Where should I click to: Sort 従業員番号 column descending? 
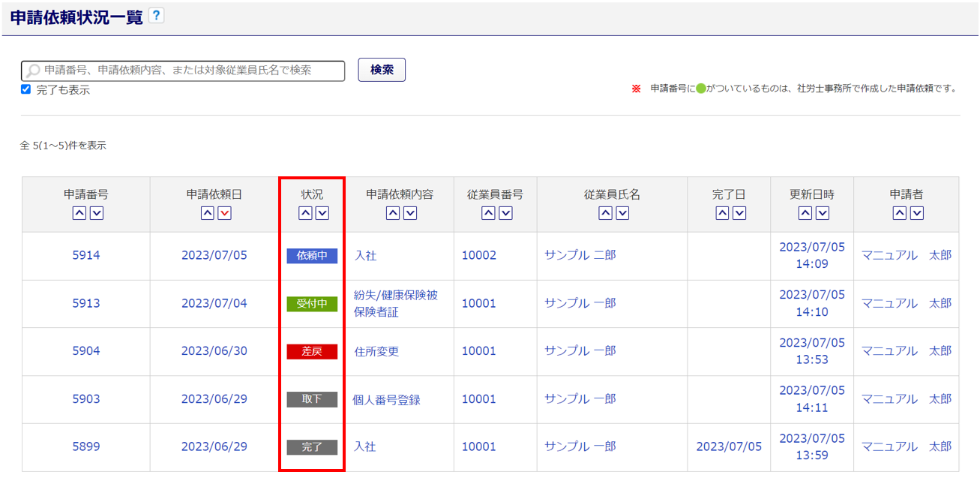505,213
